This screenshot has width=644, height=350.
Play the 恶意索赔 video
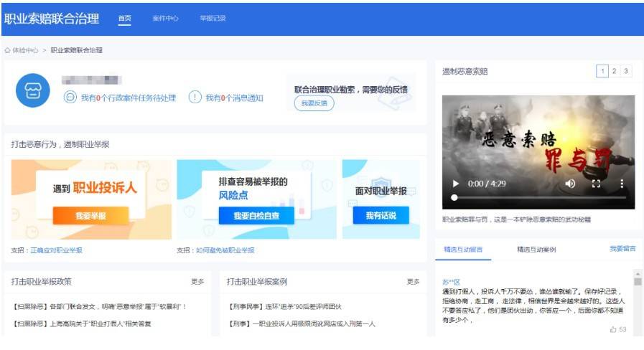pos(455,184)
